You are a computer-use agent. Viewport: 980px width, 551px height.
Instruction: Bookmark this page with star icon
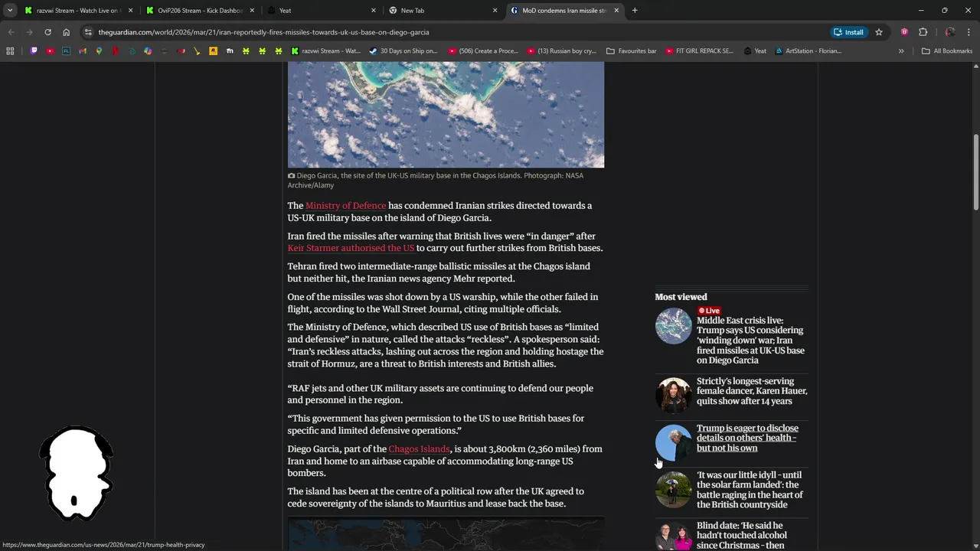pyautogui.click(x=879, y=32)
